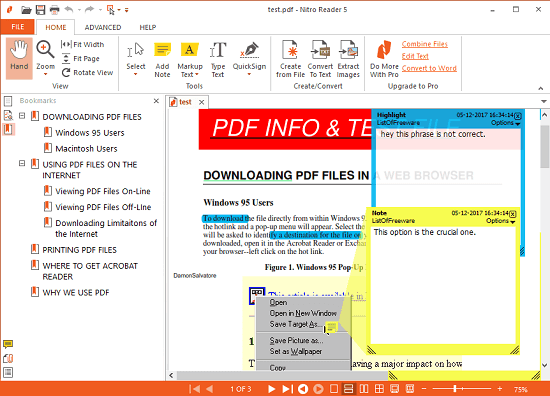Click Convert To Text
This screenshot has width=550, height=396.
point(320,59)
